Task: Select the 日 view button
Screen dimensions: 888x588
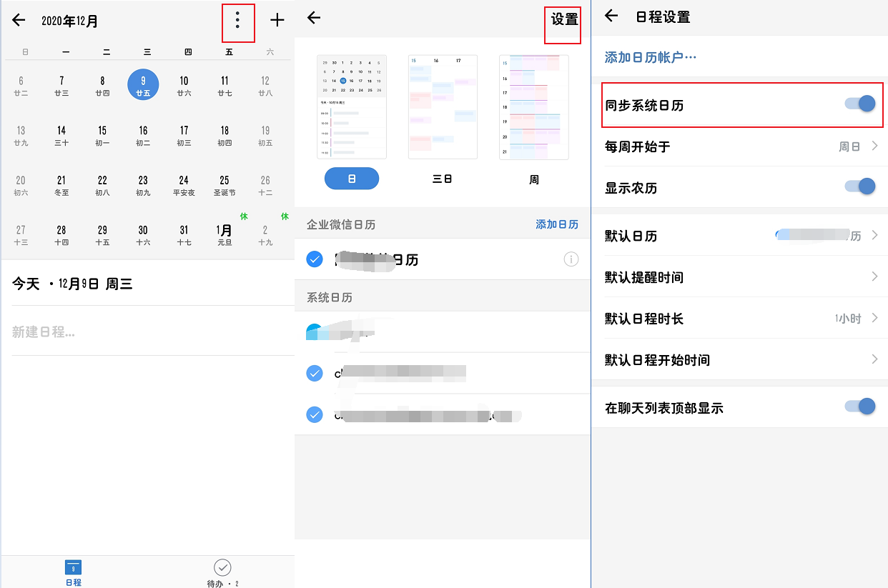Action: pos(352,179)
